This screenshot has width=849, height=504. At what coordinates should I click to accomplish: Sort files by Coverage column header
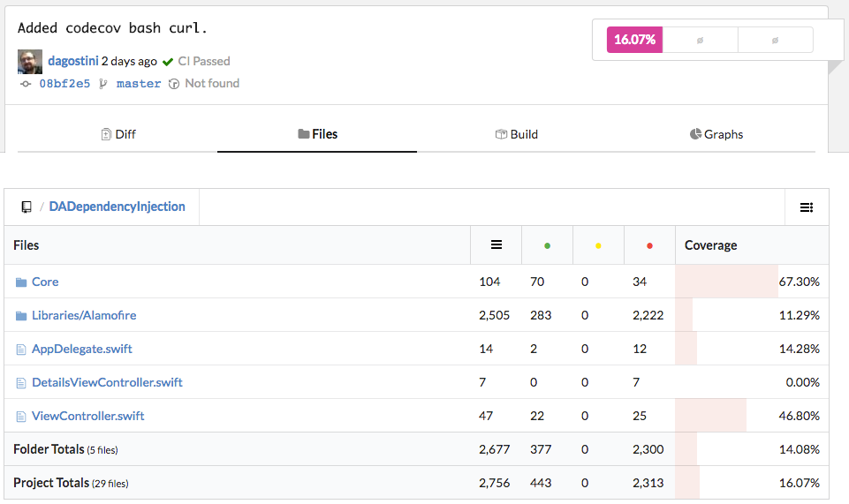tap(710, 245)
